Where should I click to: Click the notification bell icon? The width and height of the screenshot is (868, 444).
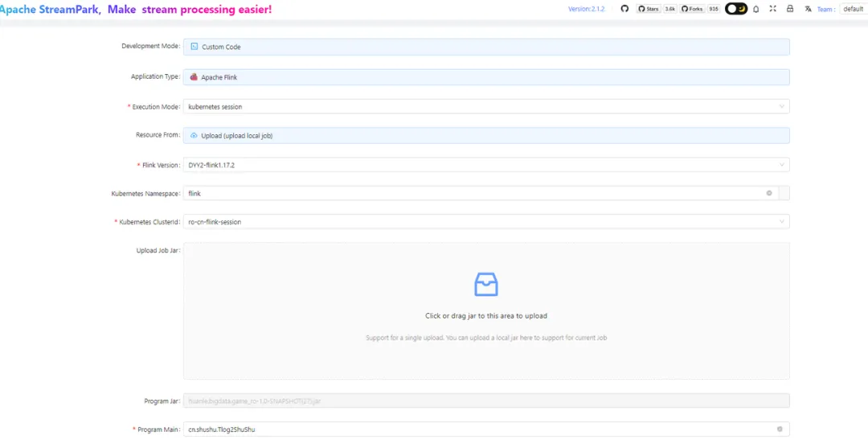pyautogui.click(x=755, y=9)
